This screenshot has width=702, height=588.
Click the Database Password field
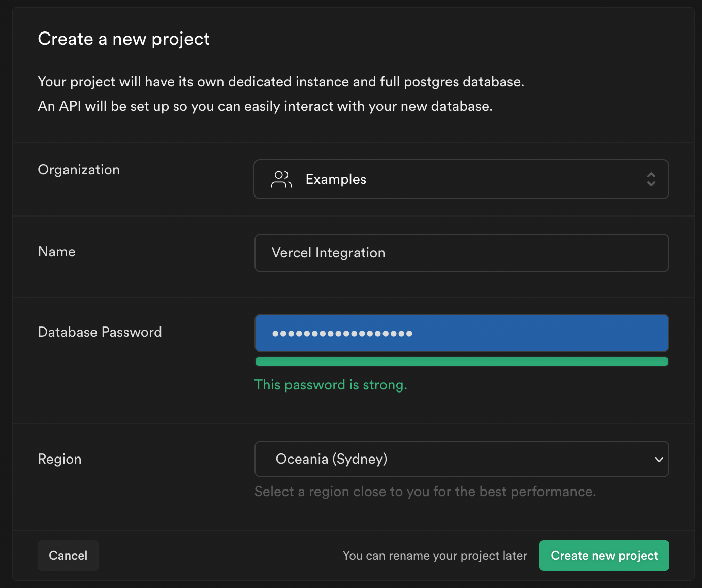tap(461, 333)
